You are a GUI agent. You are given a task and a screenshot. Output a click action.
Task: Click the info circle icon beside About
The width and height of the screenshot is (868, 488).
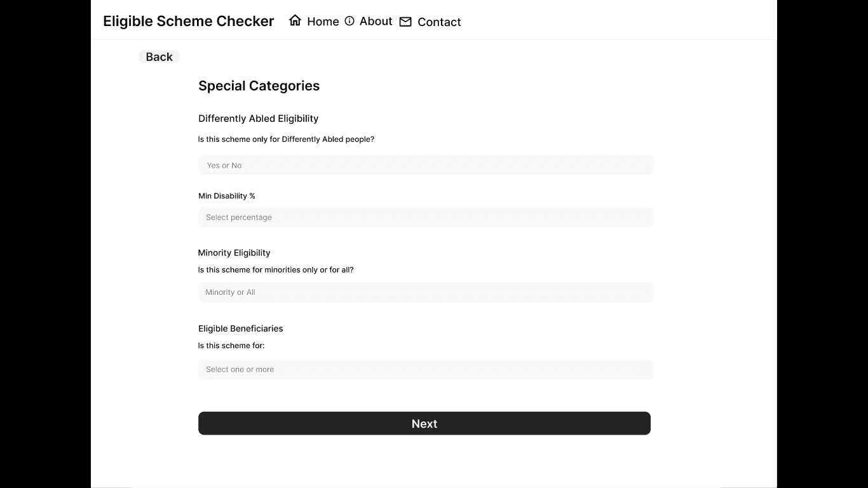tap(349, 21)
